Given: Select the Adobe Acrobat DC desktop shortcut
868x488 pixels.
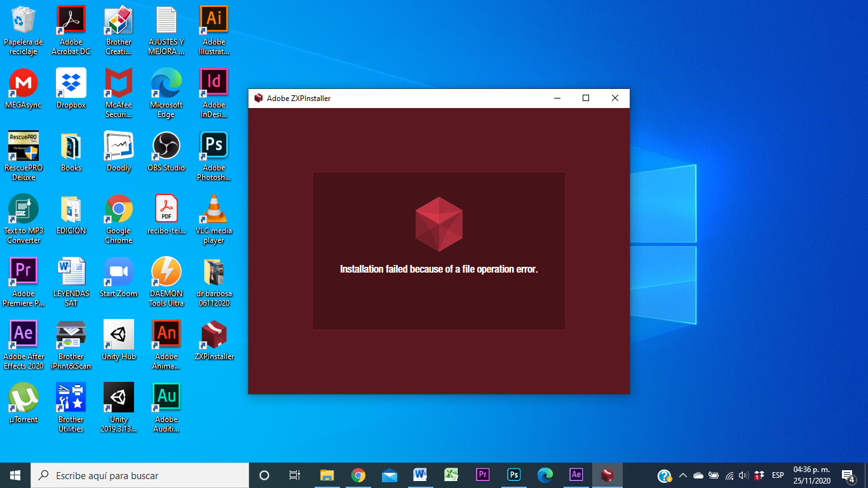Looking at the screenshot, I should [x=71, y=30].
